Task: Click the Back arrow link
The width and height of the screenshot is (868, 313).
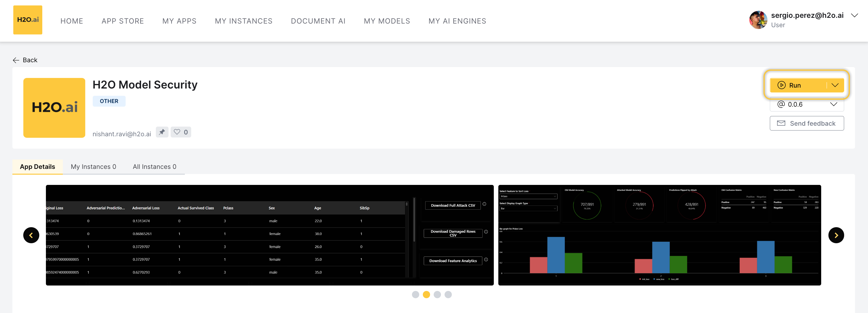Action: pyautogui.click(x=25, y=60)
